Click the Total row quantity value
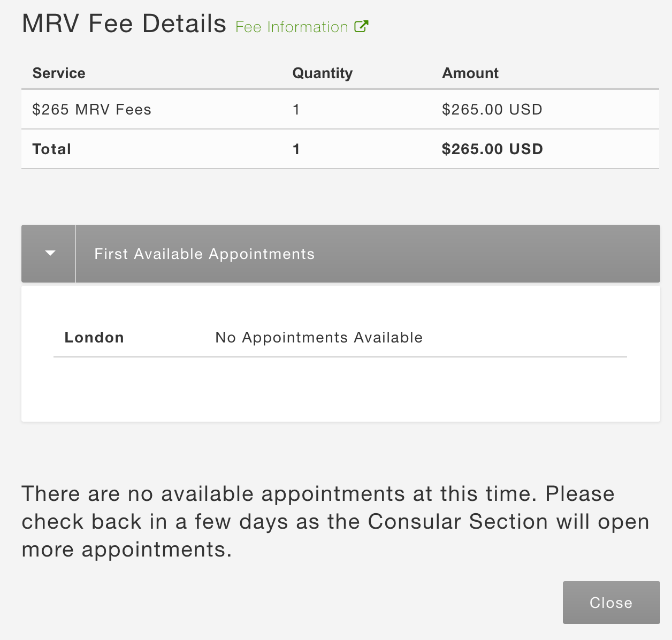 296,149
